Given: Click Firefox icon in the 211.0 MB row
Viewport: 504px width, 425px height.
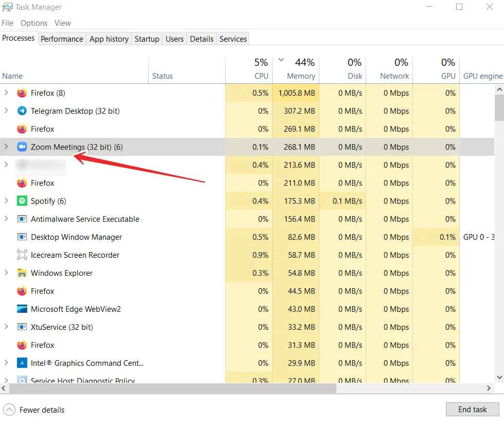Looking at the screenshot, I should (22, 183).
